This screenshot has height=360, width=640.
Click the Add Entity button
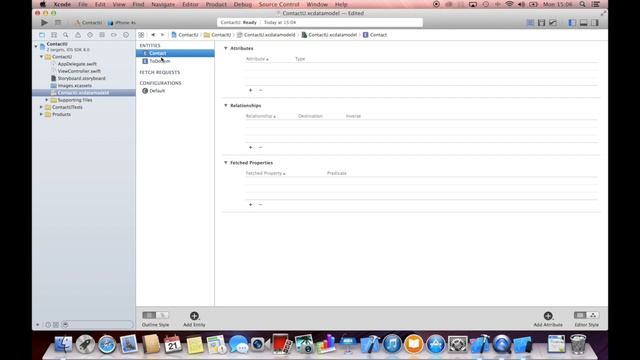point(194,319)
